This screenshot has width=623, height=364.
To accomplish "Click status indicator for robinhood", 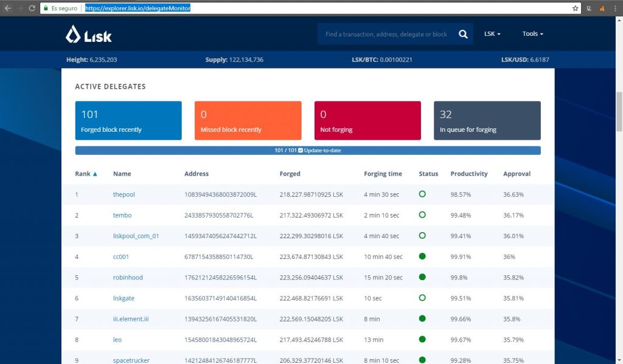I will coord(422,276).
